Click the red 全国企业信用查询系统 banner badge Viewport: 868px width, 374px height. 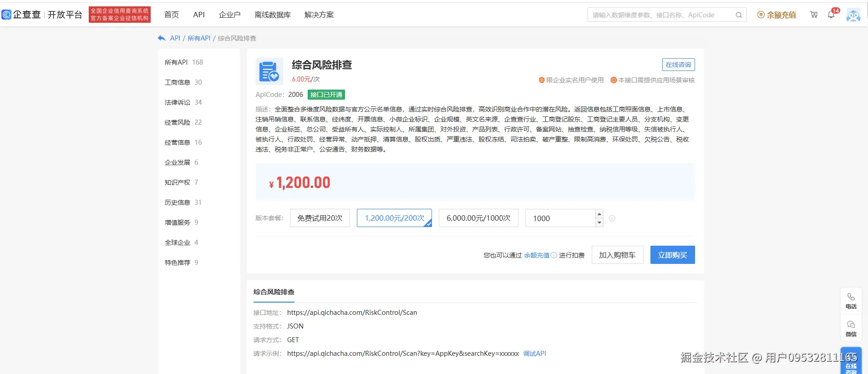(x=120, y=15)
